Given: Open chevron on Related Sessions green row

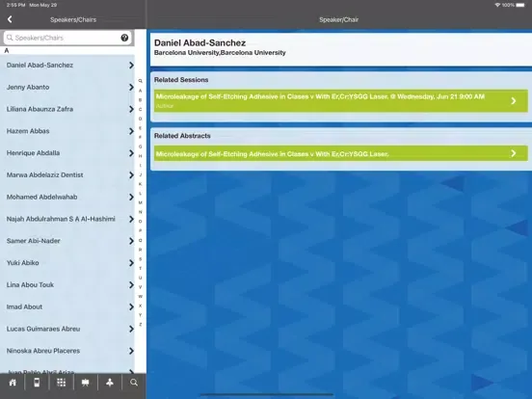Looking at the screenshot, I should [x=514, y=101].
